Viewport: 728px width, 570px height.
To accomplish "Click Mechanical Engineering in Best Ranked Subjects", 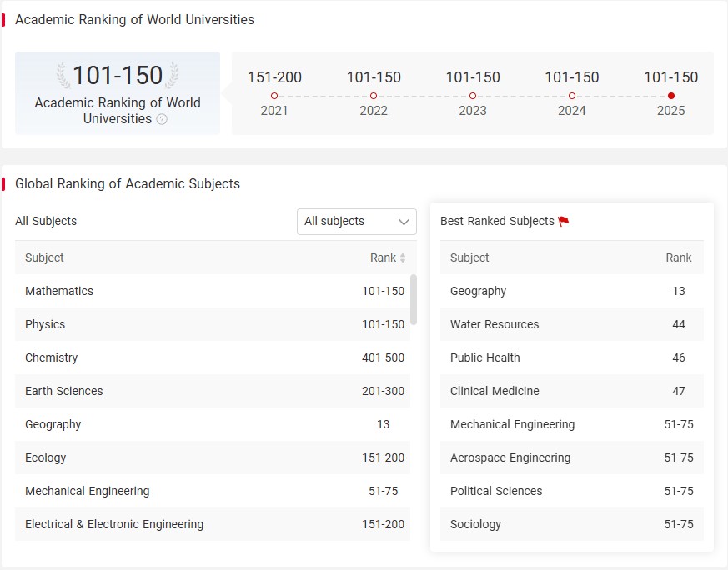I will [571, 424].
